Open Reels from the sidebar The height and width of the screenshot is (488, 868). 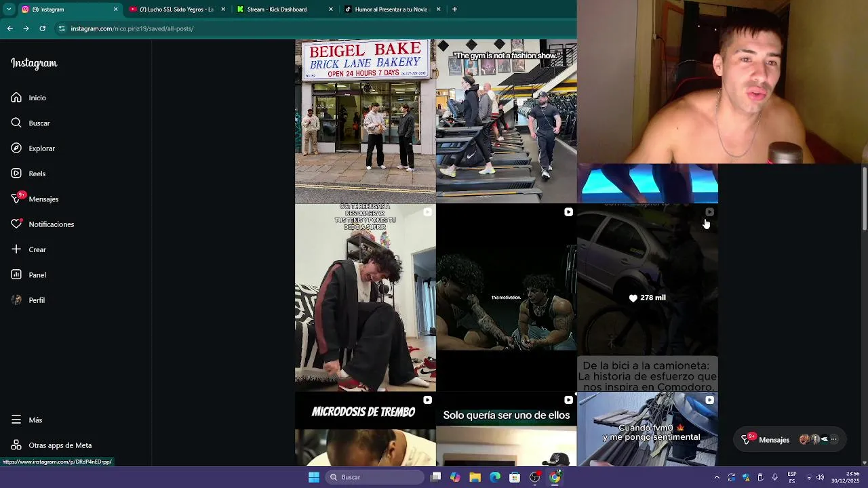28,174
